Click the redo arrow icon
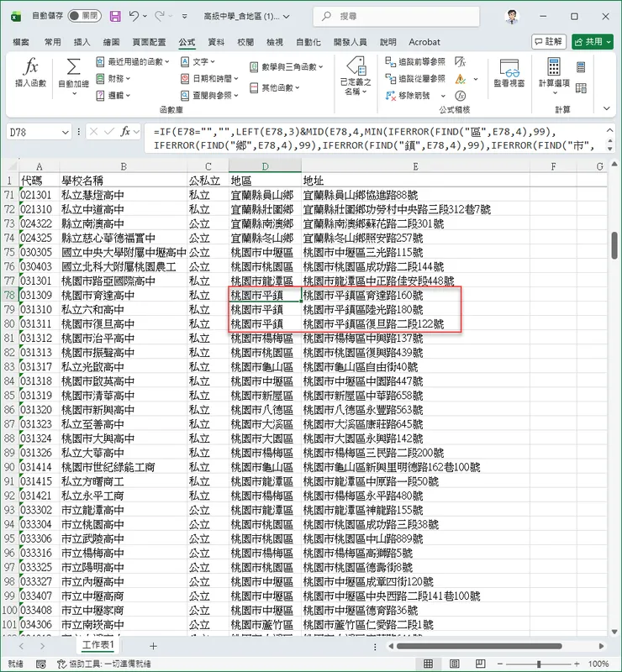 pos(160,16)
